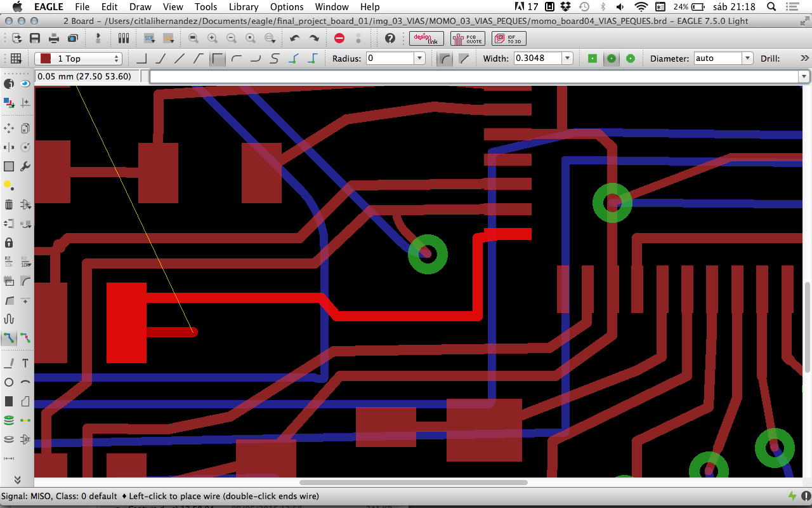The image size is (812, 508).
Task: Select the Circle tool
Action: (9, 382)
